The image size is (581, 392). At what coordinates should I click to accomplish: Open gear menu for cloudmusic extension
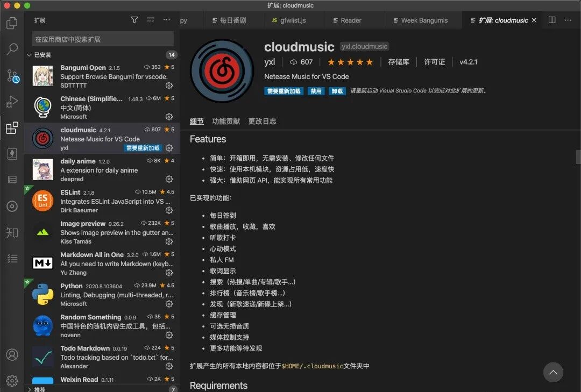click(169, 148)
